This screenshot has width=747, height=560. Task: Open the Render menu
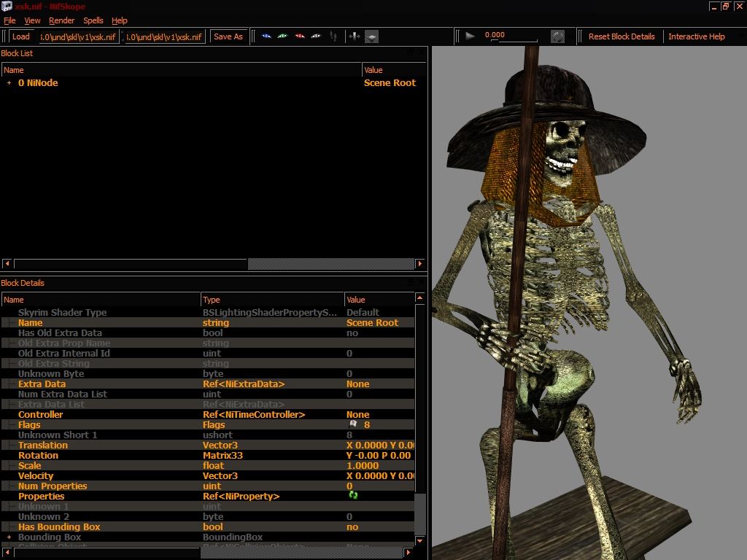click(61, 20)
